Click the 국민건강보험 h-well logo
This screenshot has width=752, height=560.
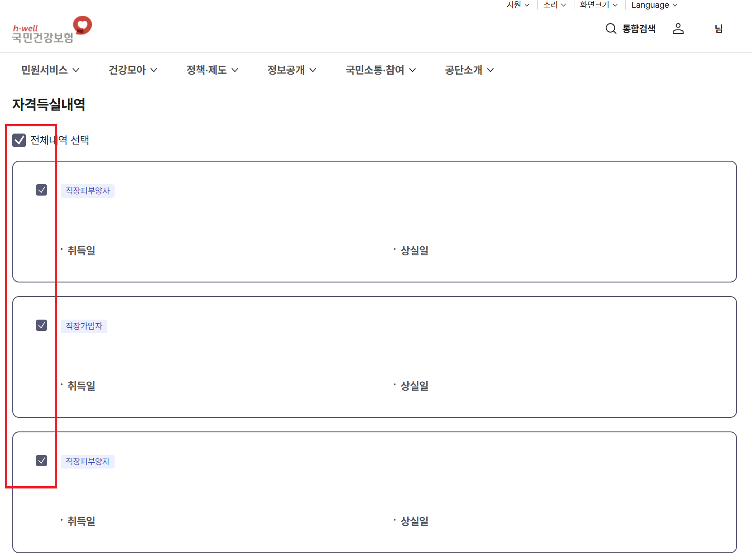[52, 30]
